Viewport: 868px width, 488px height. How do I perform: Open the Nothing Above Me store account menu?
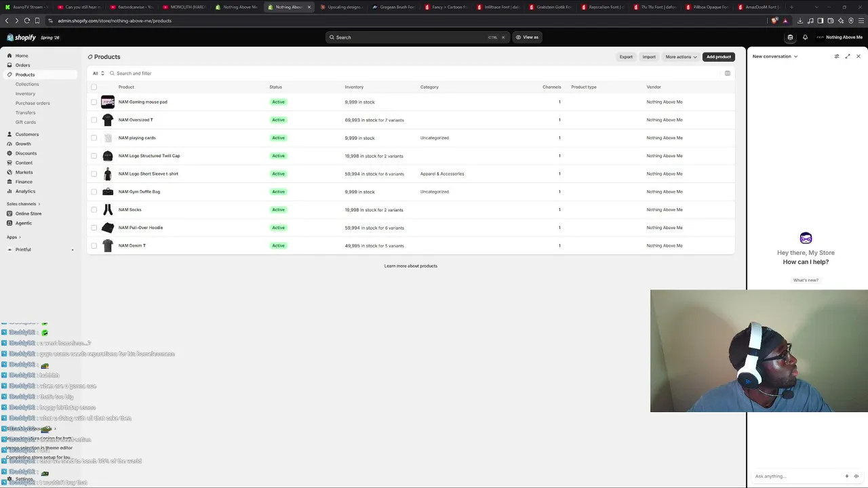[840, 37]
